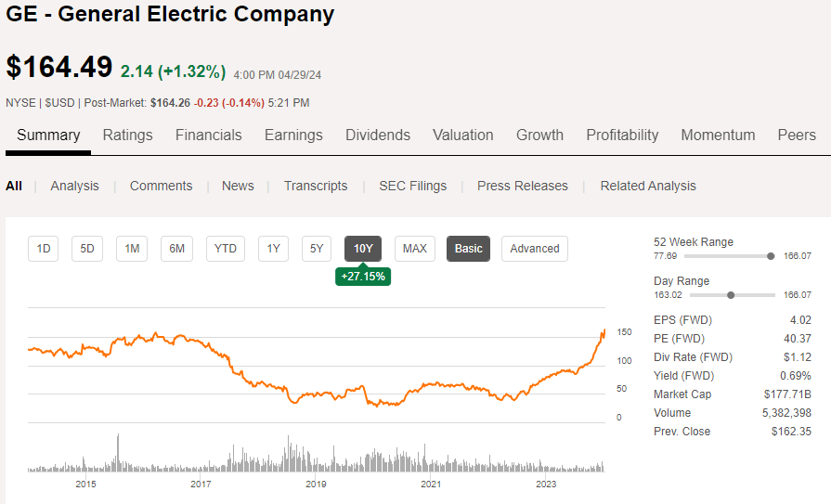Click the 52 Week Range slider dot
Viewport: 831px width, 504px height.
771,256
